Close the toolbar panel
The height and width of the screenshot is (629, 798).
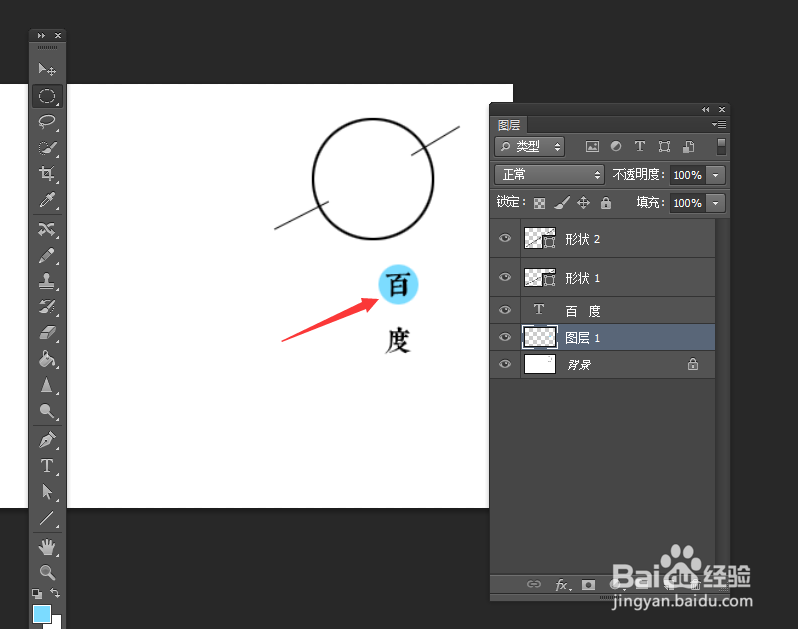pyautogui.click(x=58, y=36)
